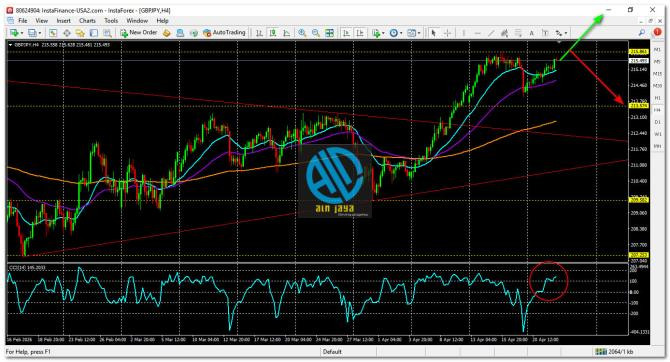670x362 pixels.
Task: Switch chart to M30 timeframe
Action: [x=658, y=86]
